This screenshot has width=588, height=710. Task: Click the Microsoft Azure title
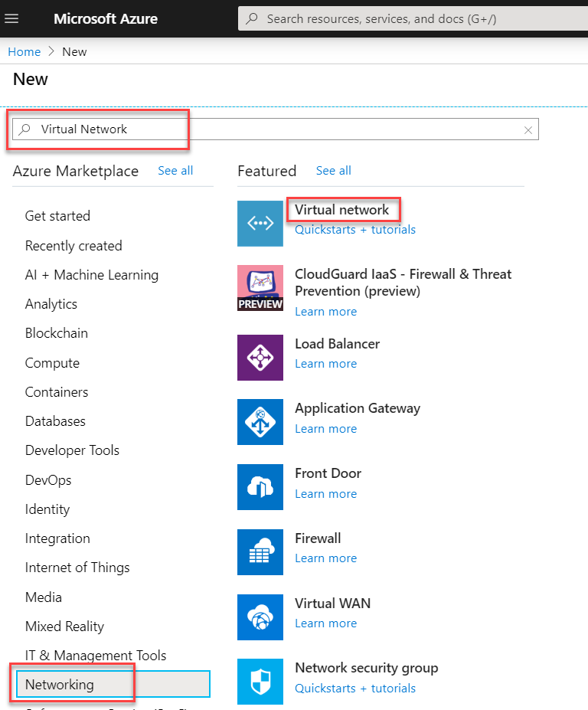[106, 18]
